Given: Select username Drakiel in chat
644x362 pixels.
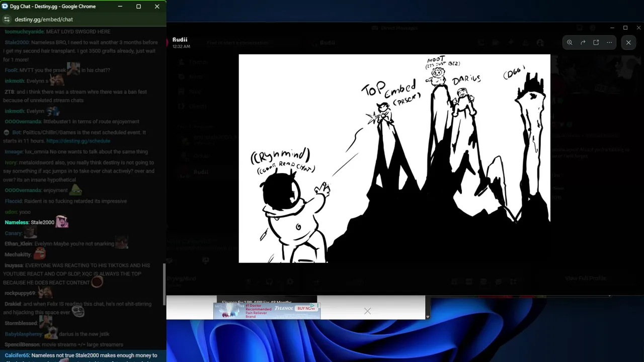Looking at the screenshot, I should tap(13, 304).
